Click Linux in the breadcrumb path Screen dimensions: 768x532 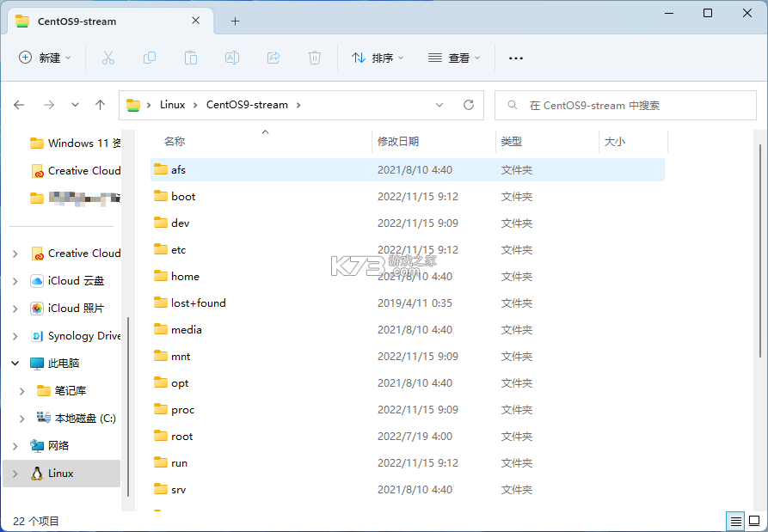pos(172,105)
